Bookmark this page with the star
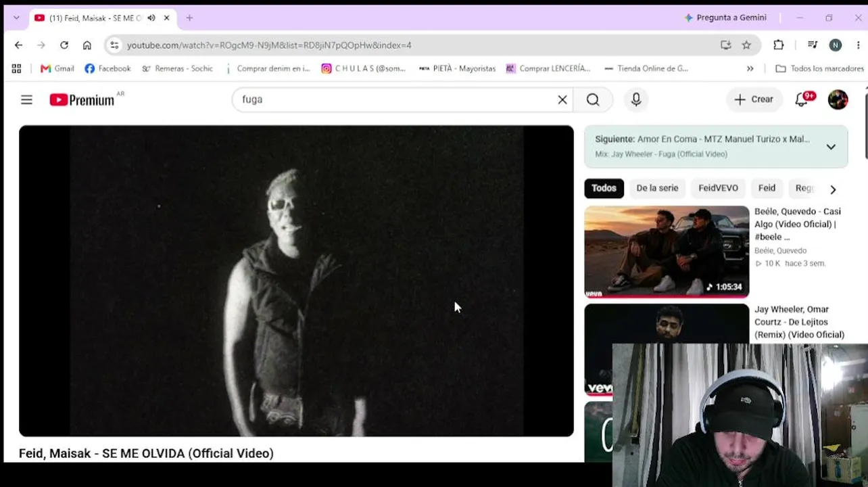The width and height of the screenshot is (868, 487). point(746,45)
